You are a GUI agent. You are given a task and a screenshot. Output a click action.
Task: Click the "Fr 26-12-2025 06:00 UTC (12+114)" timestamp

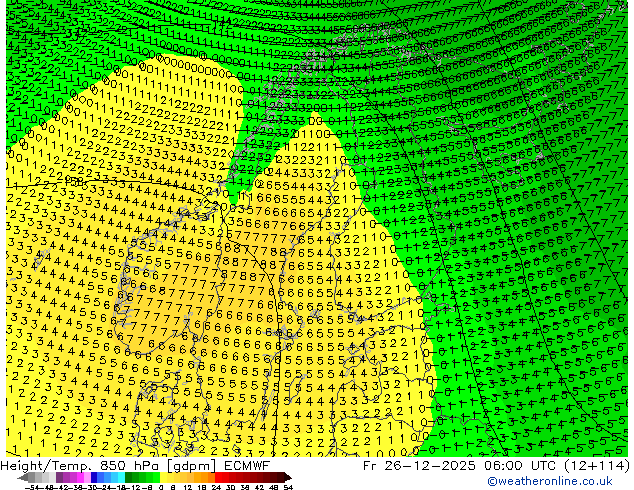[x=496, y=465]
